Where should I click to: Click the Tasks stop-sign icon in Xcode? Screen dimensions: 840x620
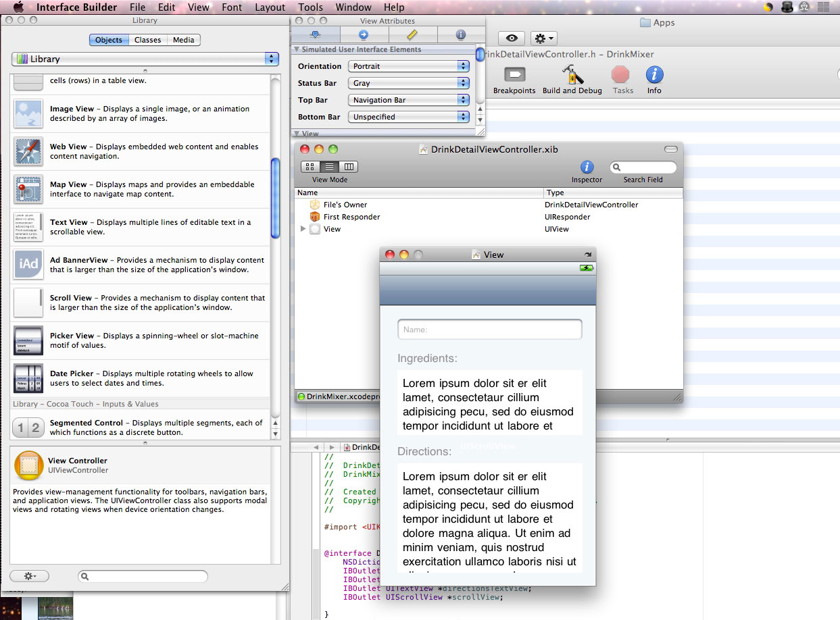pyautogui.click(x=620, y=74)
